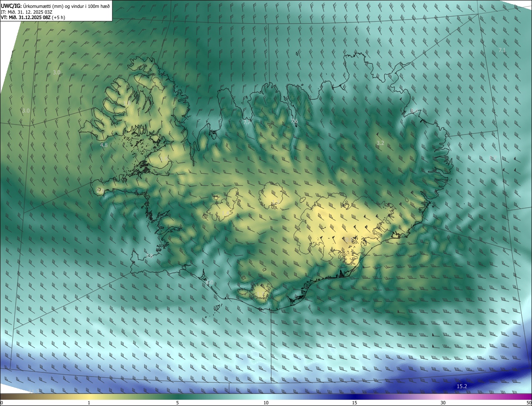Click the valid time line 'VT: Mið. 31.12.2025 08Z (+5 h)'
Viewport: 532px width, 406px height.
click(x=33, y=17)
